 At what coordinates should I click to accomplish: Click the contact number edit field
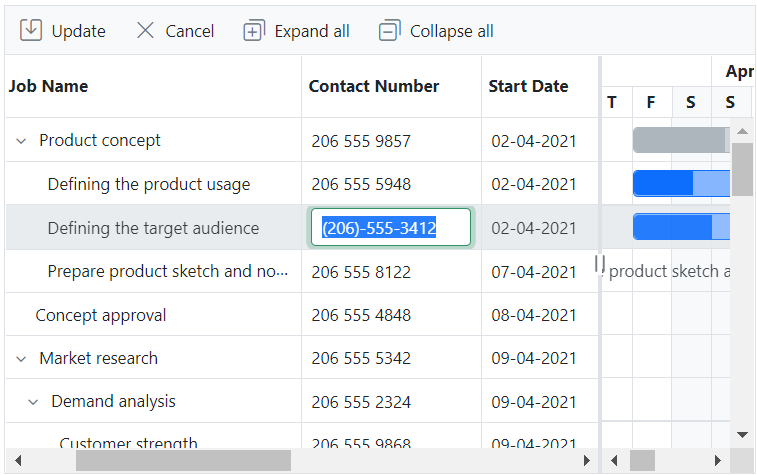[391, 228]
